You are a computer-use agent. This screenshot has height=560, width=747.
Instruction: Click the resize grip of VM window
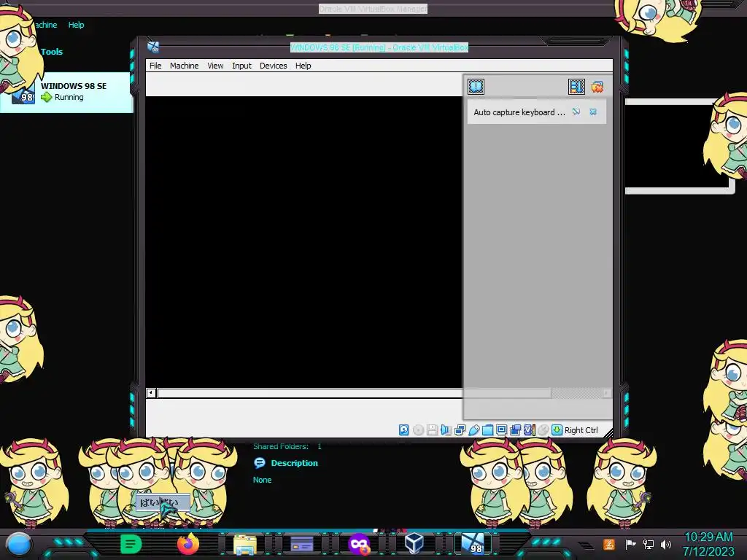(608, 433)
